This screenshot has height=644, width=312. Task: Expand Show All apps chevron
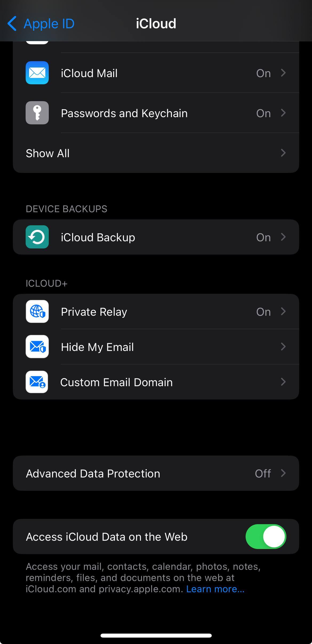[283, 153]
